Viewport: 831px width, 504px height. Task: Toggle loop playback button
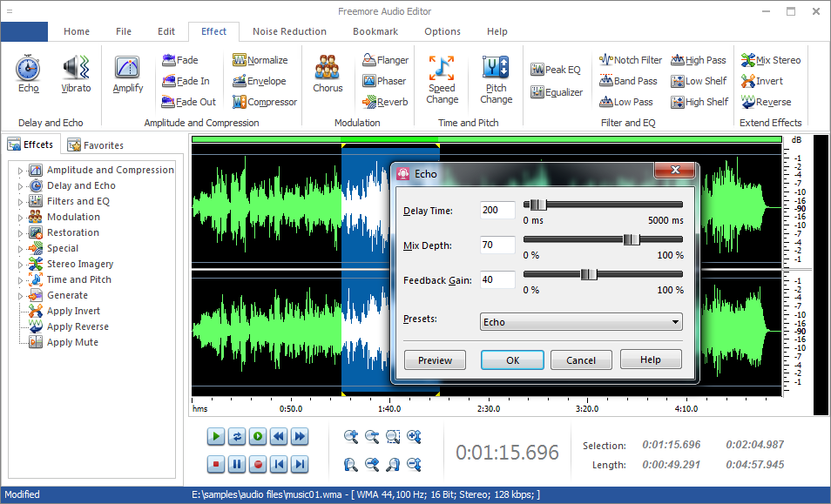tap(237, 436)
